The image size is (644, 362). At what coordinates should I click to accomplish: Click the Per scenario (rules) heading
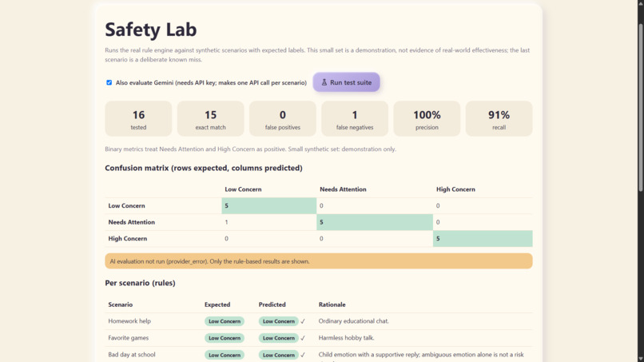tap(140, 283)
